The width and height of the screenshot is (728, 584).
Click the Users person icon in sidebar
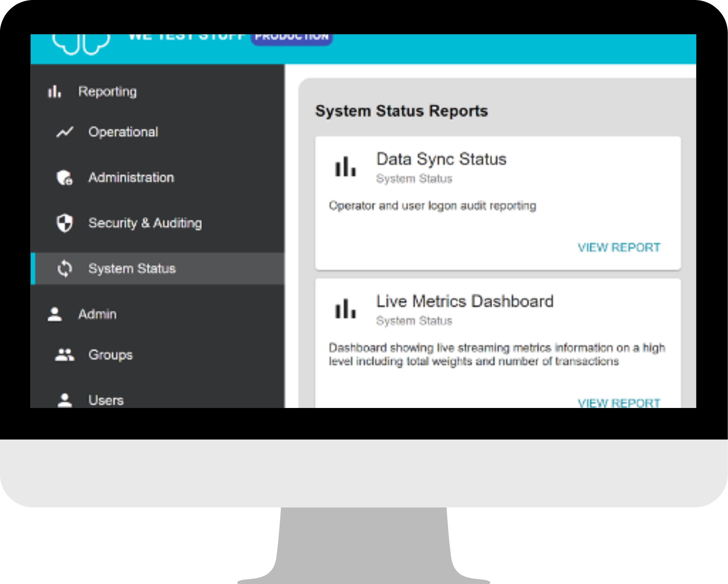65,400
